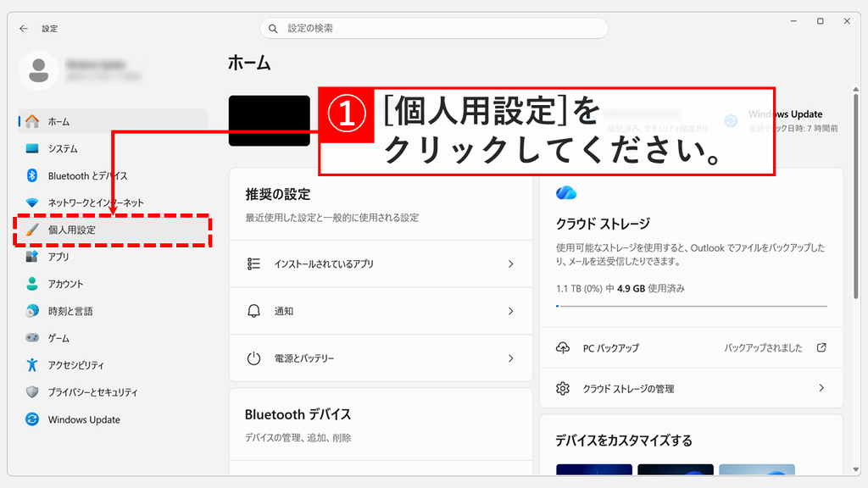Viewport: 868px width, 488px height.
Task: Open ゲーム in the sidebar
Action: 113,337
